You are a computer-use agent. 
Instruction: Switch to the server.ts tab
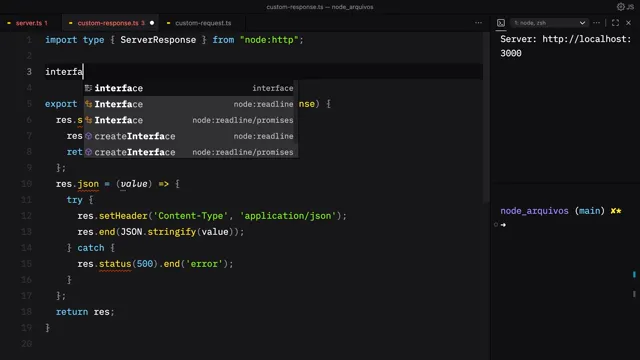pos(28,23)
